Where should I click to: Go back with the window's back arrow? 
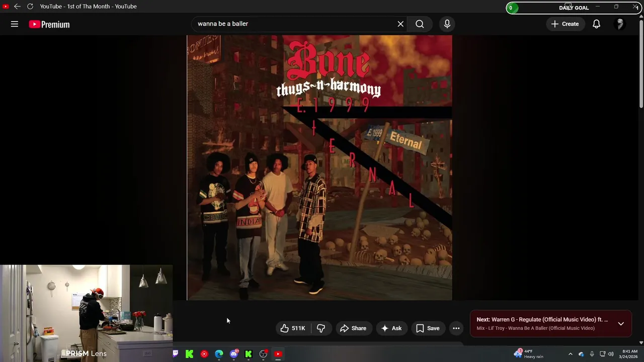point(17,7)
